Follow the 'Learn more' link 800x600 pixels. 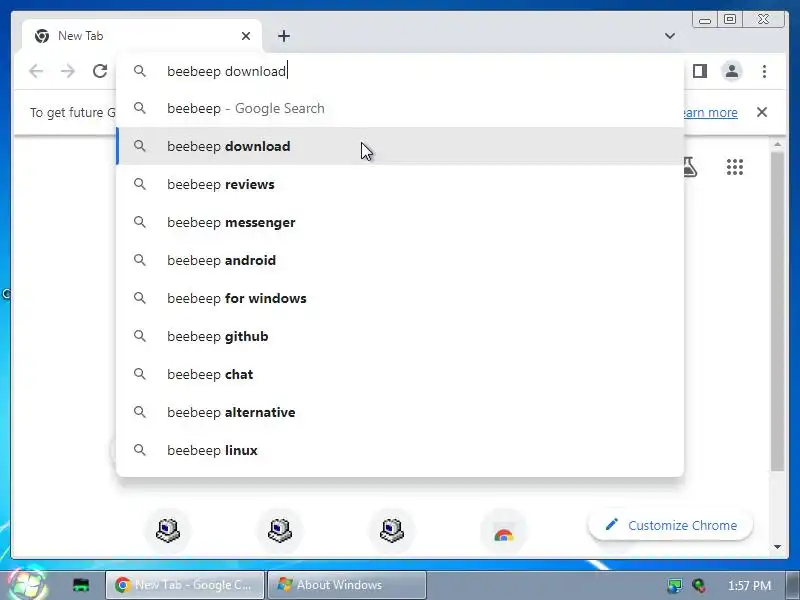(x=710, y=112)
